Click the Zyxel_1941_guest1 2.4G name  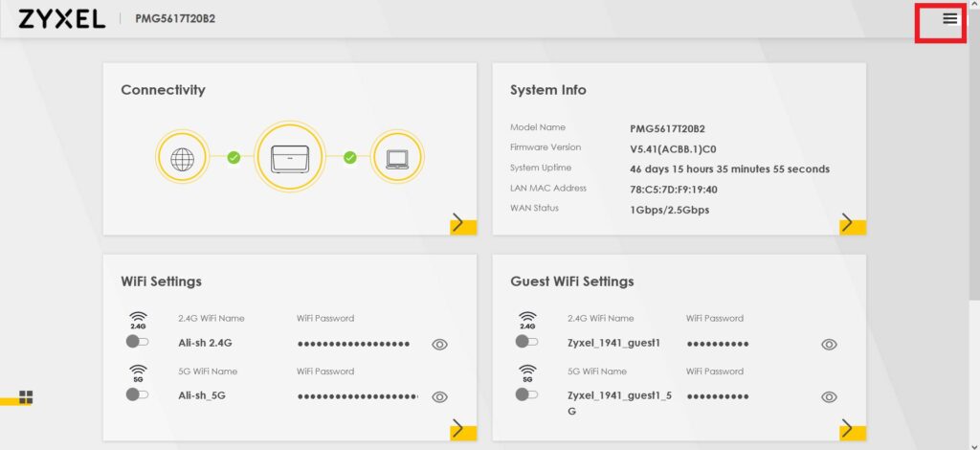tap(613, 343)
